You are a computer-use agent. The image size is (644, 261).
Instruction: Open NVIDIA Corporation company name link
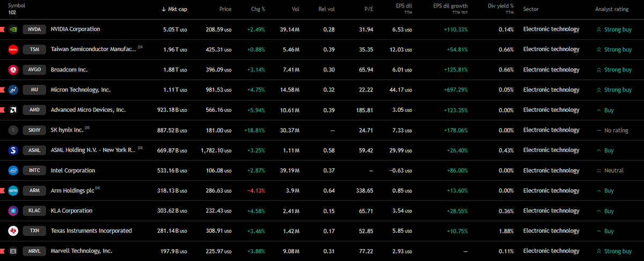click(x=75, y=29)
